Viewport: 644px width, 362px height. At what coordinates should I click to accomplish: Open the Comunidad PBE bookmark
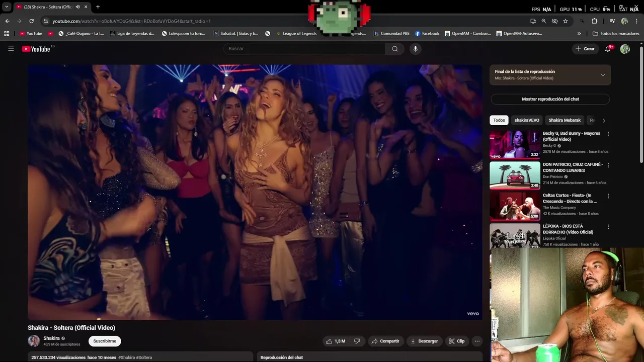coord(391,34)
